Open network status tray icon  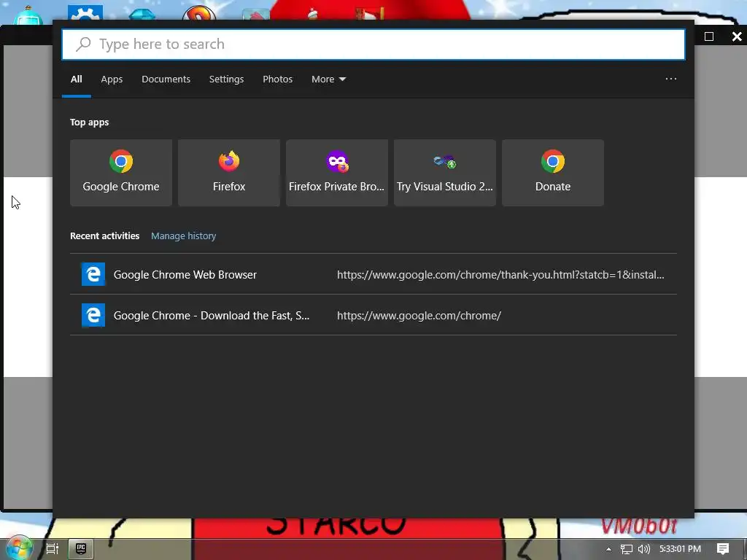pyautogui.click(x=627, y=549)
